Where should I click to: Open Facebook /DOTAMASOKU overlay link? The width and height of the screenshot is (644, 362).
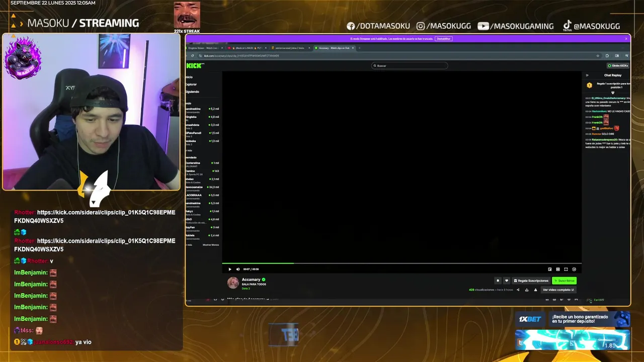point(378,26)
